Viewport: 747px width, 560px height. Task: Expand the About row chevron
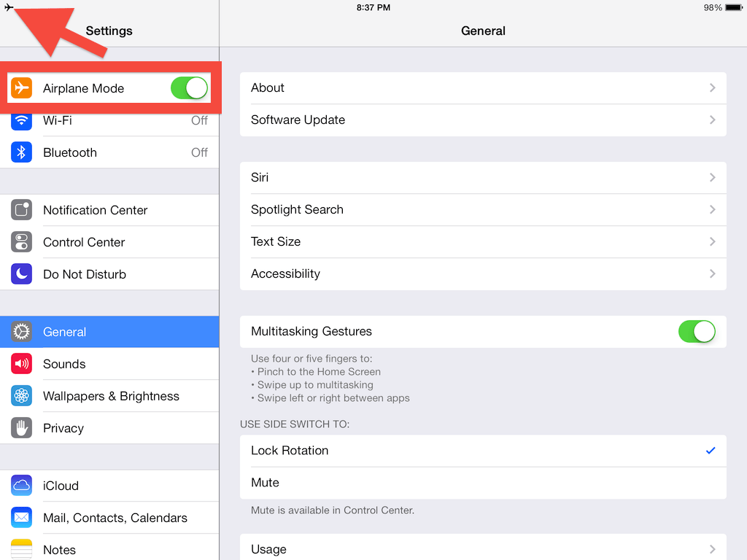coord(712,87)
